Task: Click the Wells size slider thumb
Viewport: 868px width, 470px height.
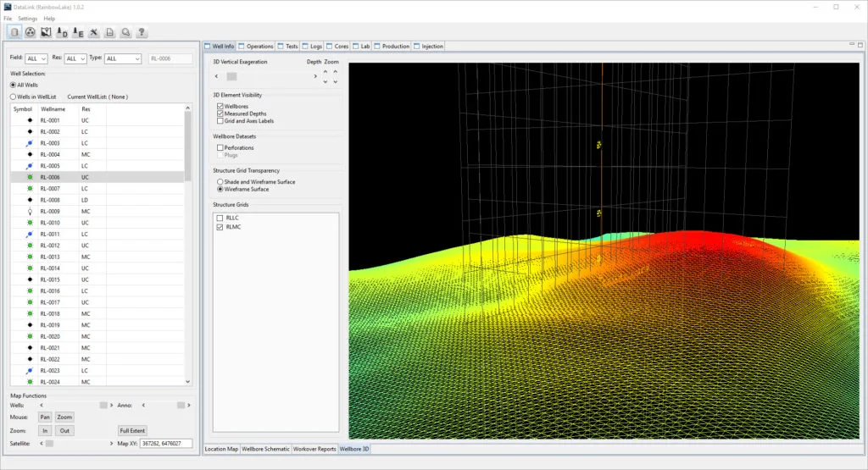Action: click(103, 406)
